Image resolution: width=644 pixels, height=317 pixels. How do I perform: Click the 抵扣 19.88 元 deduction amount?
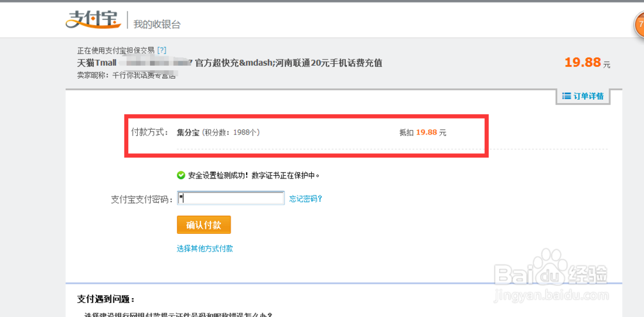[422, 133]
